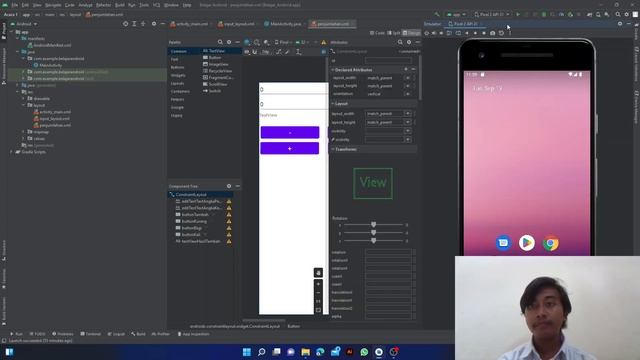Screen dimensions: 640x360
Task: Minimize the Palette panel
Action: (x=238, y=42)
